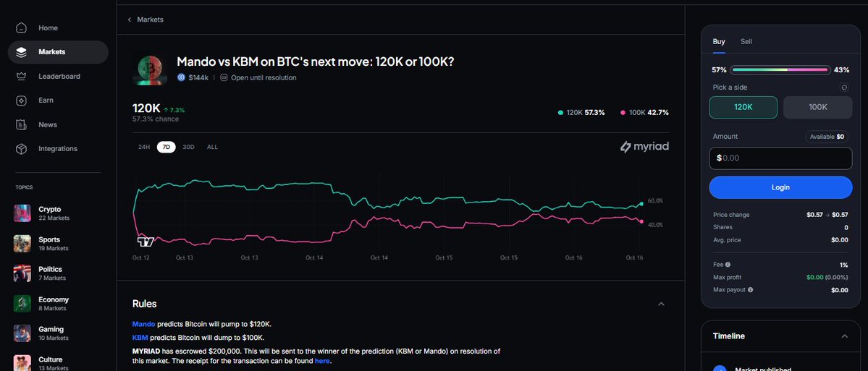Click the Integrations cube icon

21,149
